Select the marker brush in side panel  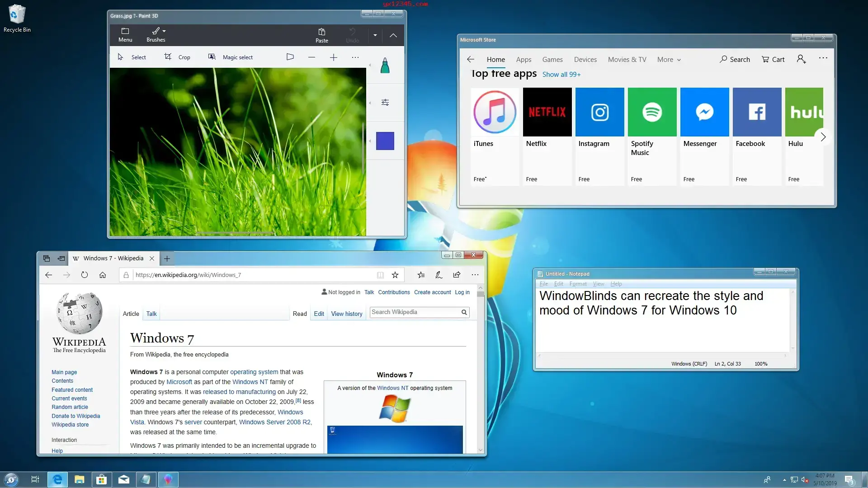385,66
